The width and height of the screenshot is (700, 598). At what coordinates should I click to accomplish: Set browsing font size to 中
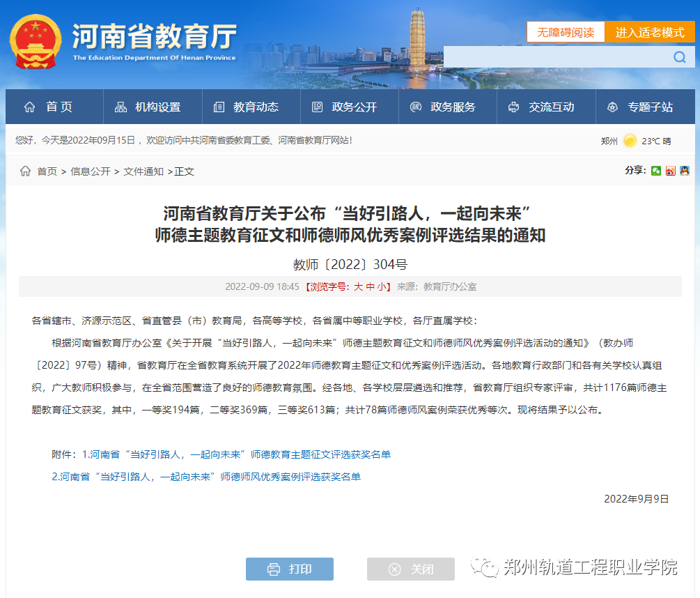coord(370,286)
